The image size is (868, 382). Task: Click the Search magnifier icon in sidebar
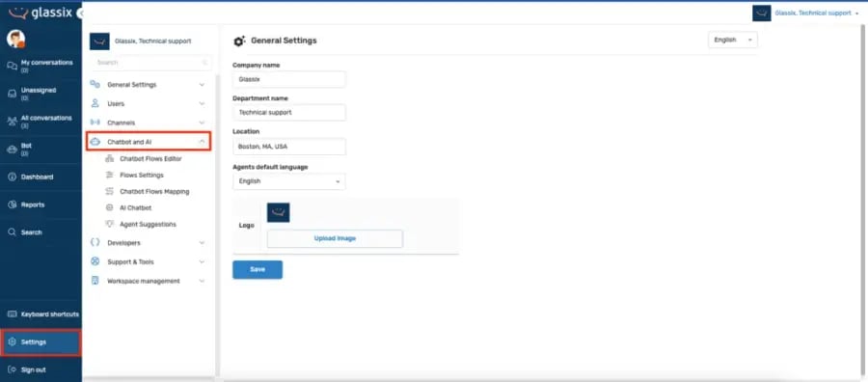[13, 232]
